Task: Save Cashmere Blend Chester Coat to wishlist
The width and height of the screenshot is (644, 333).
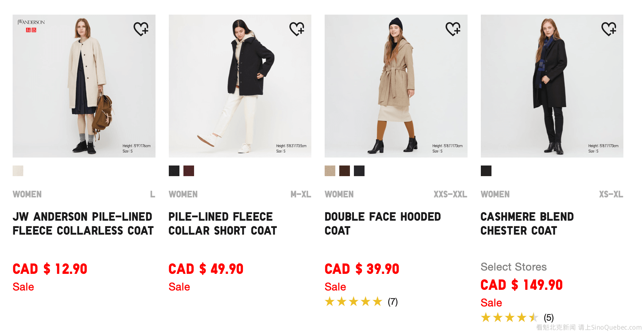Action: [x=609, y=29]
